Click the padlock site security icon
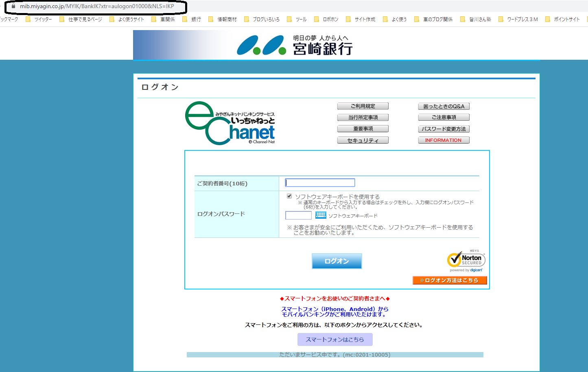The image size is (588, 372). [x=13, y=6]
